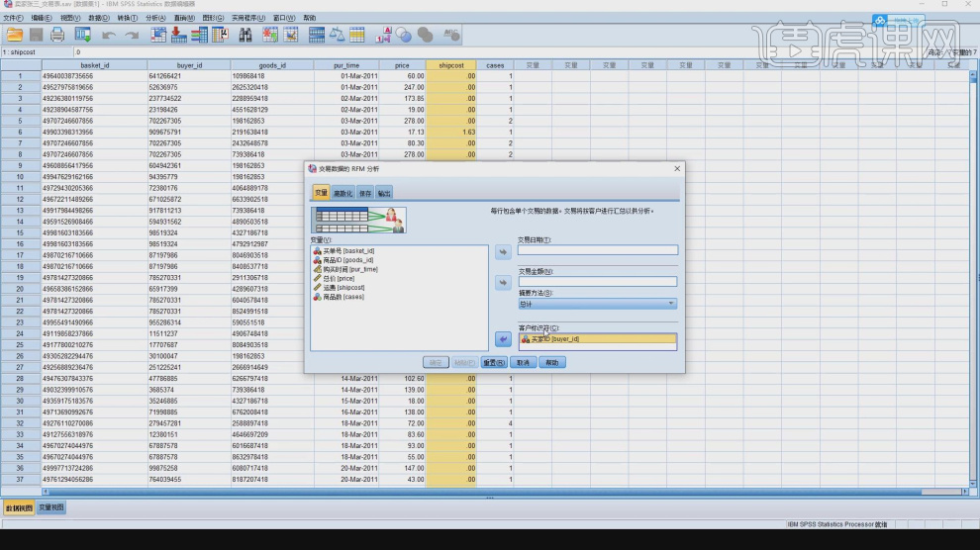
Task: Switch to 保存 tab in RFM dialog
Action: pyautogui.click(x=365, y=194)
